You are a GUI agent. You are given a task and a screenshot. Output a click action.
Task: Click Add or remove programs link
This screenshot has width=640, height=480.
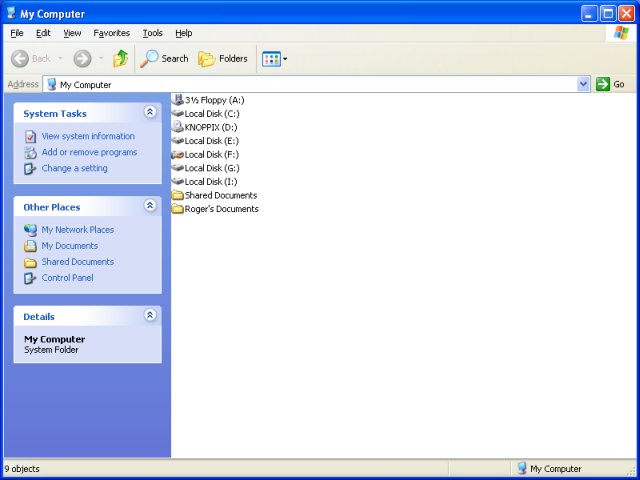[x=89, y=152]
